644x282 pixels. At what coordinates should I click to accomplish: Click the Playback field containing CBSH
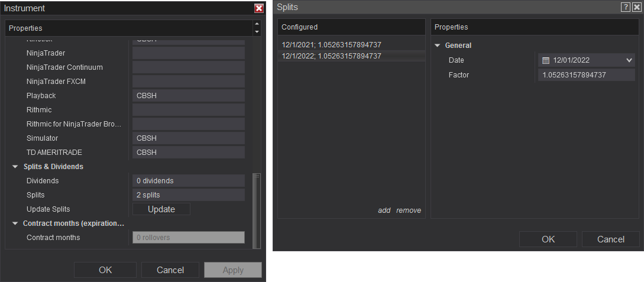pyautogui.click(x=189, y=96)
